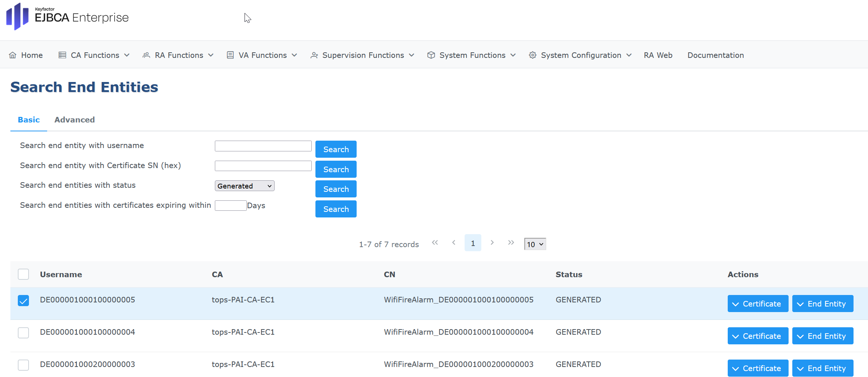This screenshot has height=377, width=868.
Task: Click the System Functions cube icon
Action: point(431,55)
